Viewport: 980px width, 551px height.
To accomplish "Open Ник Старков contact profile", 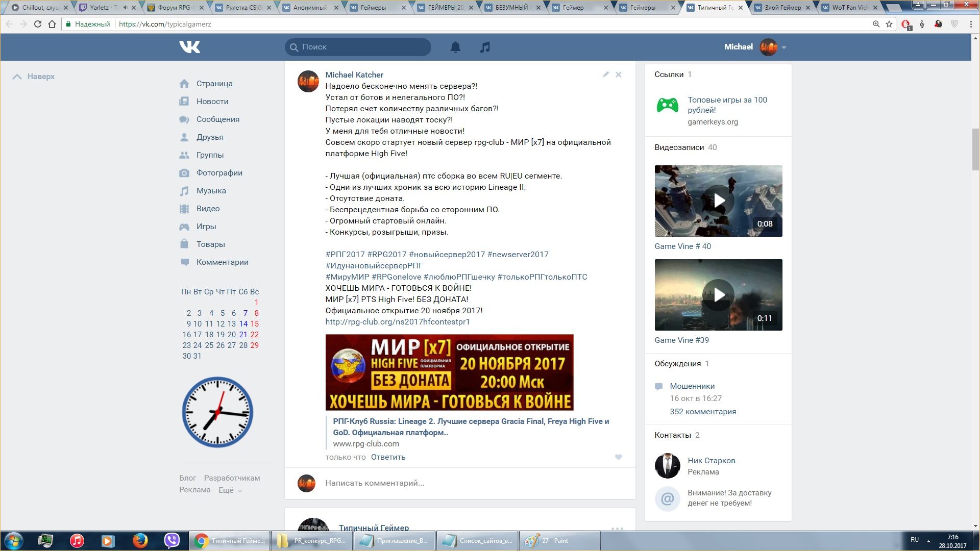I will click(712, 461).
